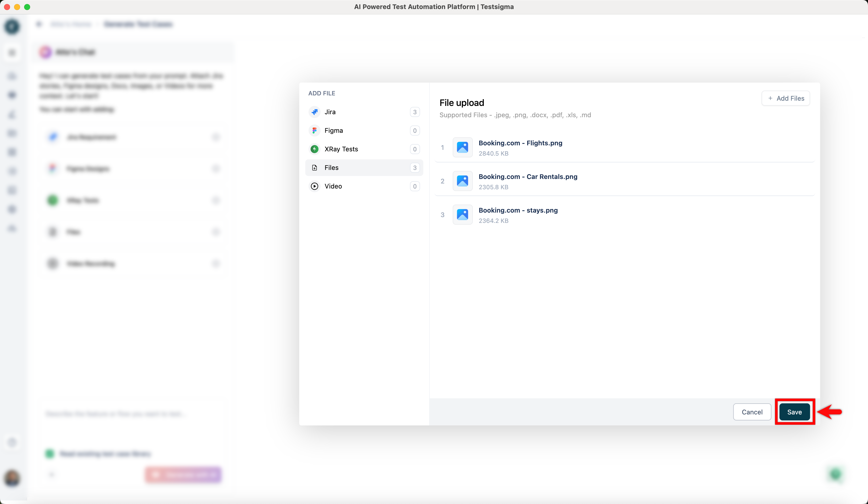Click the Files document icon
This screenshot has height=504, width=868.
(x=314, y=168)
